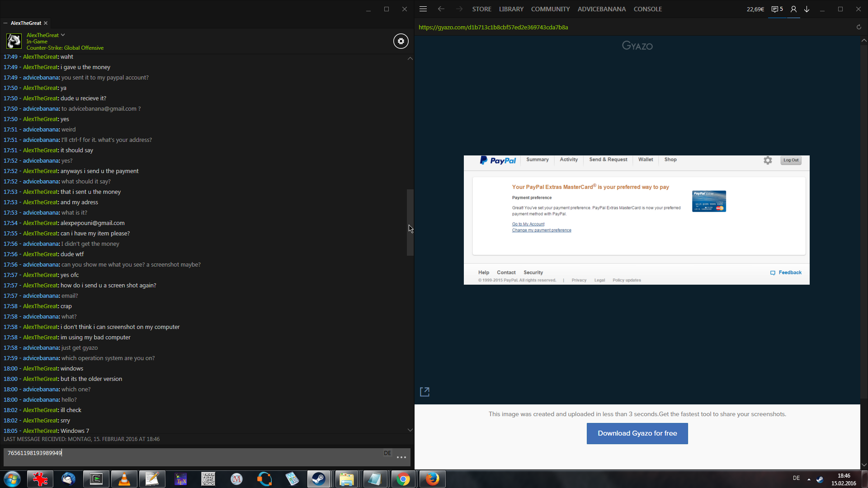
Task: Click the chat scrollbar thumb
Action: [x=410, y=221]
